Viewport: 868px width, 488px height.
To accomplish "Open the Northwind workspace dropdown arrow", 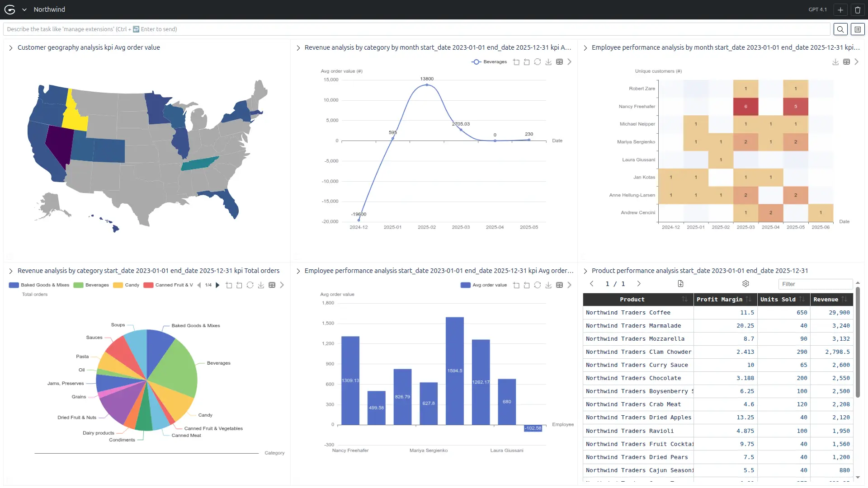I will point(24,9).
